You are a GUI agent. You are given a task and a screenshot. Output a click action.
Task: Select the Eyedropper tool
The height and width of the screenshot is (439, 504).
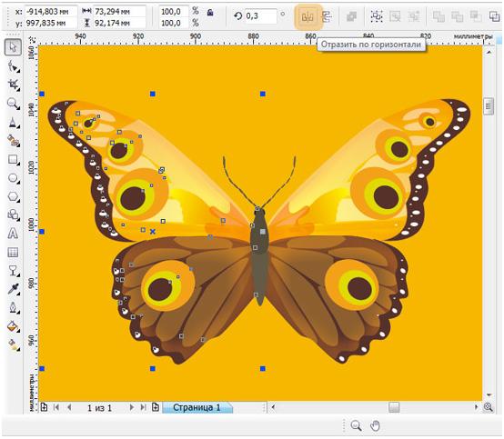(13, 289)
